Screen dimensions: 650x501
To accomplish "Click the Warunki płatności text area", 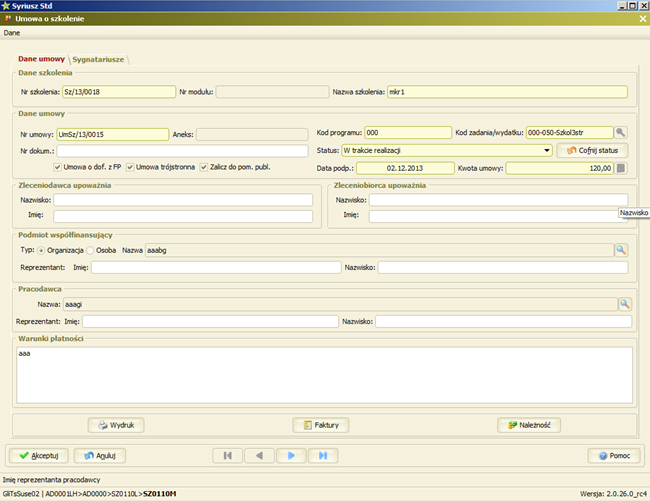I will point(325,375).
